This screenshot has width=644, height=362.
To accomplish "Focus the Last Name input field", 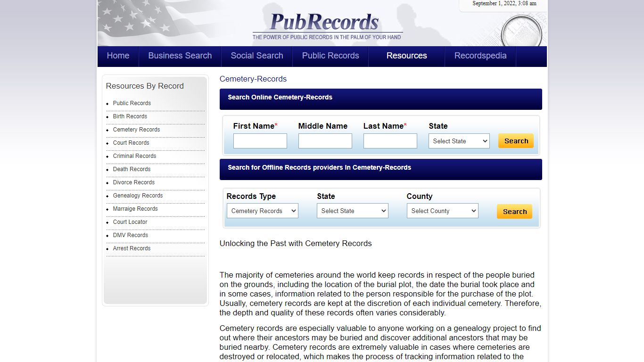I will (390, 141).
